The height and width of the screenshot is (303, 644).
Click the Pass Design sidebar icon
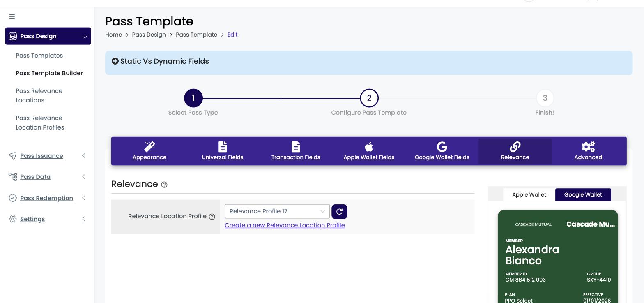pos(13,36)
